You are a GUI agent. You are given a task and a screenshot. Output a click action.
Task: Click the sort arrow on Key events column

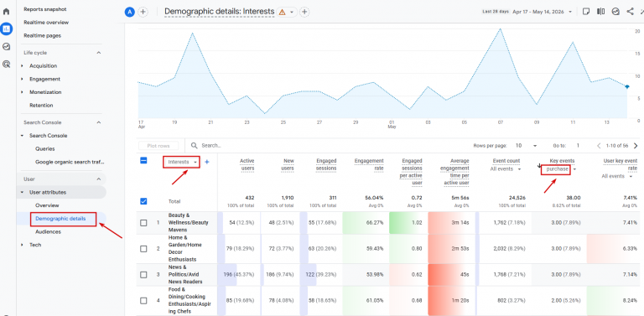coord(539,166)
